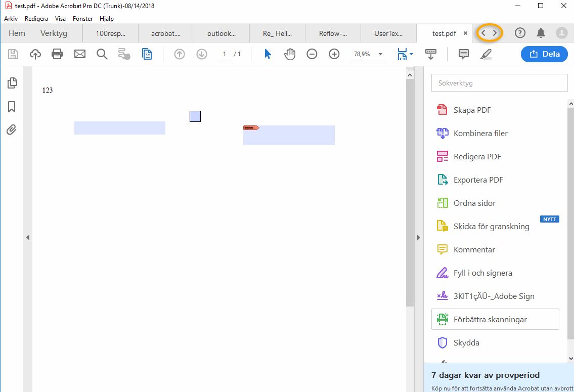Image resolution: width=574 pixels, height=392 pixels.
Task: Switch to the UserTex... document tab
Action: tap(388, 33)
